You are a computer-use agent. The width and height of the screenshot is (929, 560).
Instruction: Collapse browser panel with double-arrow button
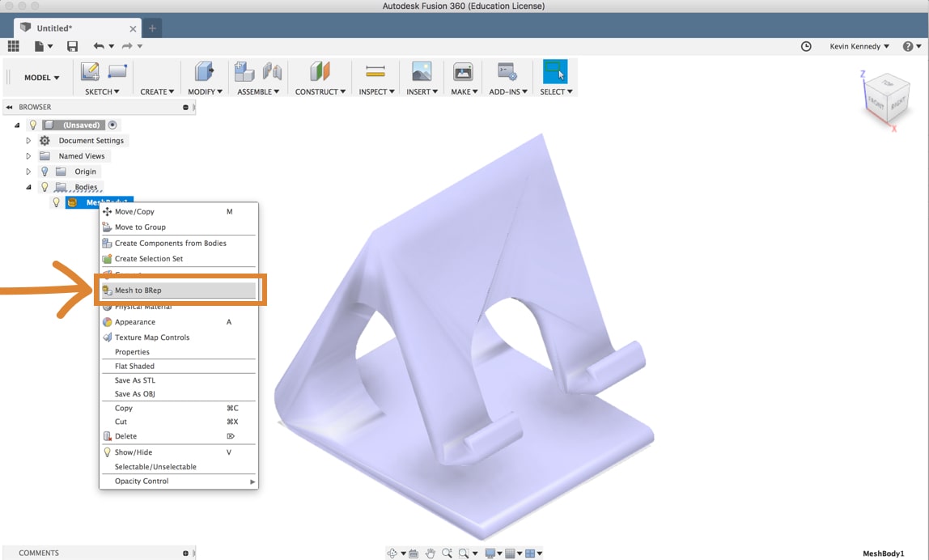[10, 108]
